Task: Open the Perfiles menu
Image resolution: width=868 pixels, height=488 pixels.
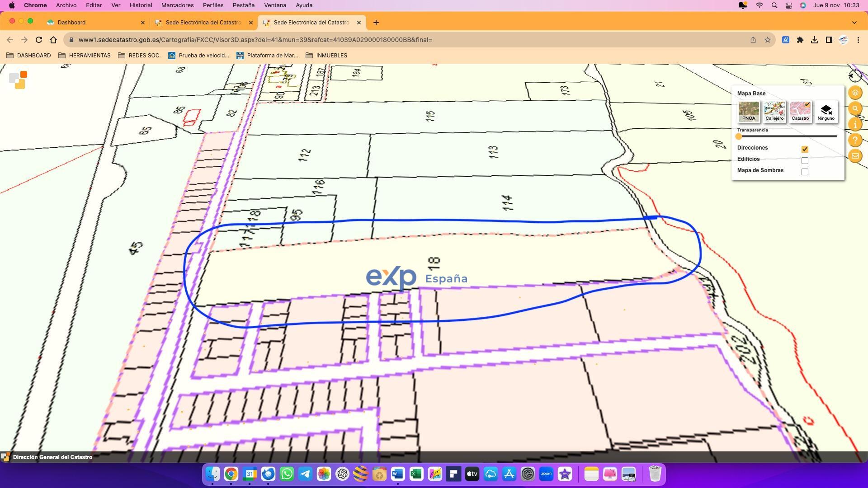Action: coord(213,5)
